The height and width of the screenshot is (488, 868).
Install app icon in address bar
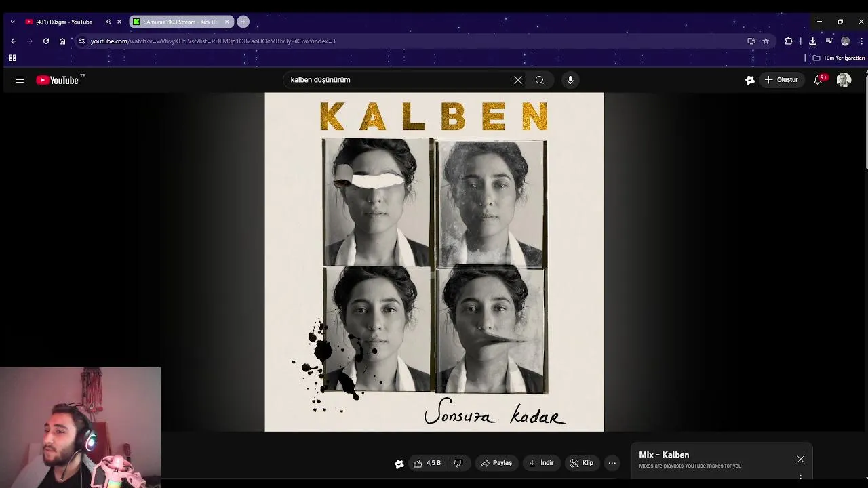(x=751, y=41)
